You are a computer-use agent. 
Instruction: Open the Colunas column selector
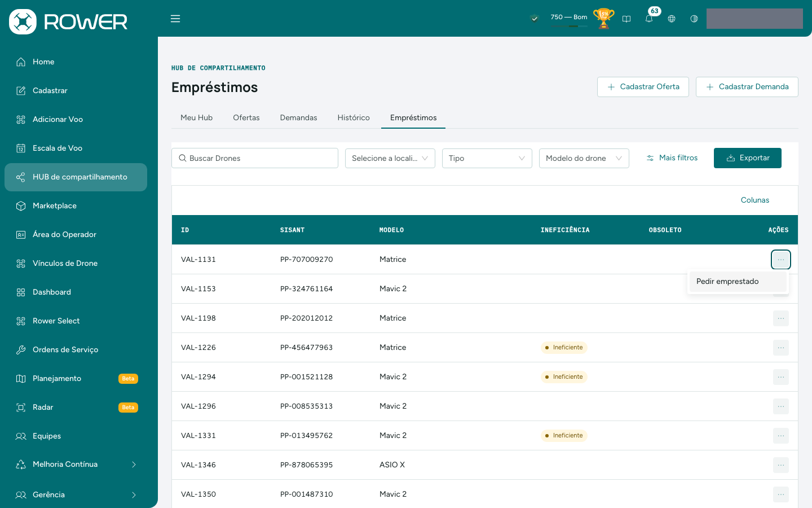[x=754, y=200]
